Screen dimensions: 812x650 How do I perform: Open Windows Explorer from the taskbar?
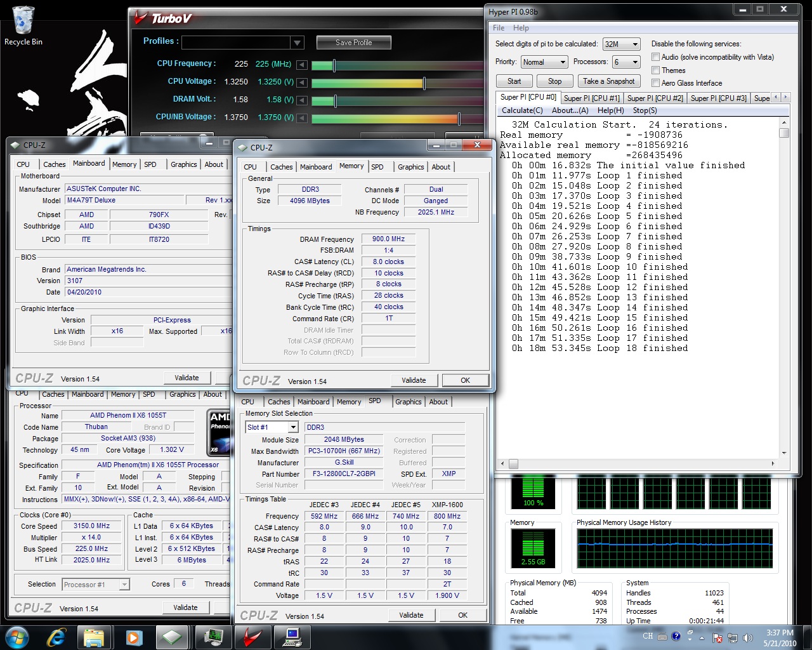(94, 637)
